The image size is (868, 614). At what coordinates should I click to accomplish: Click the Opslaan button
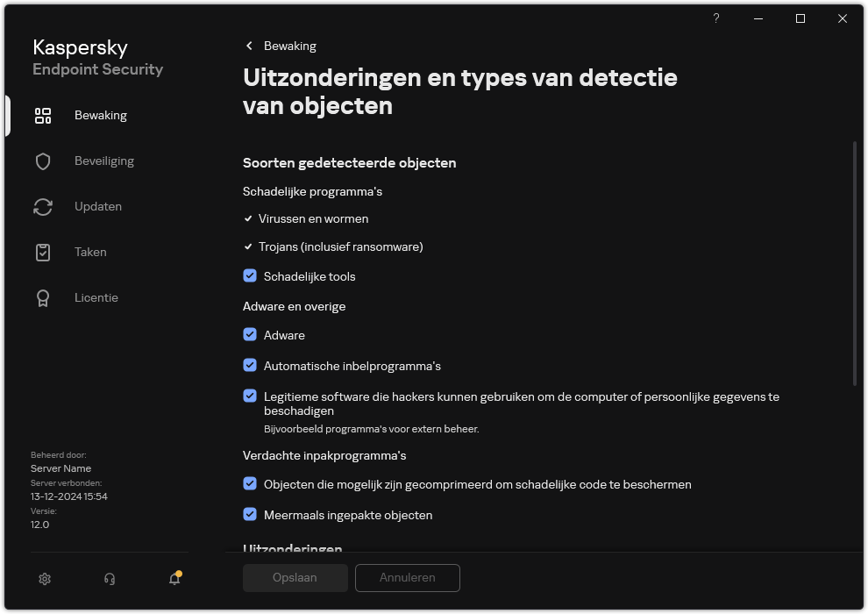coord(295,578)
